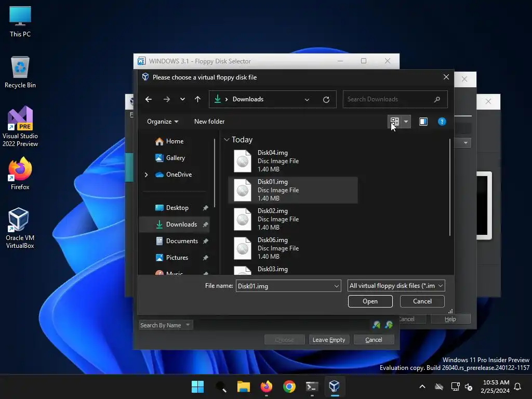Screen dimensions: 532x399
Task: Expand the OneDrive tree node
Action: (x=146, y=175)
